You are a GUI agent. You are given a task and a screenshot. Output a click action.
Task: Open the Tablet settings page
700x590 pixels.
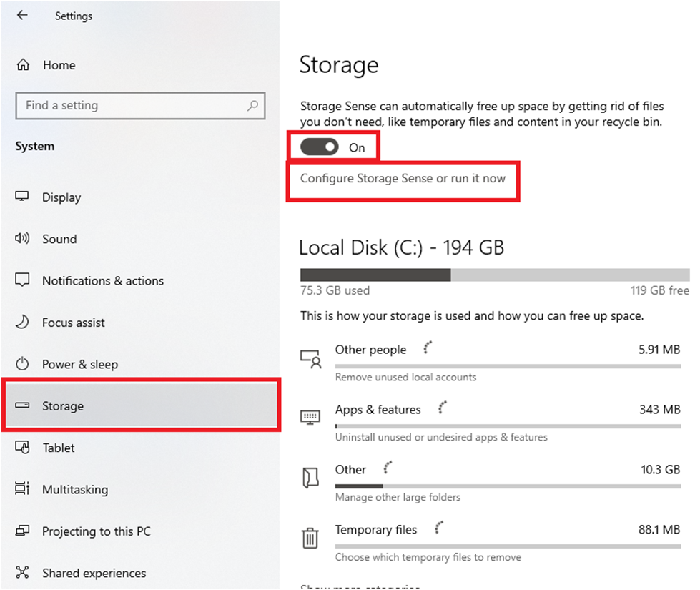point(141,448)
